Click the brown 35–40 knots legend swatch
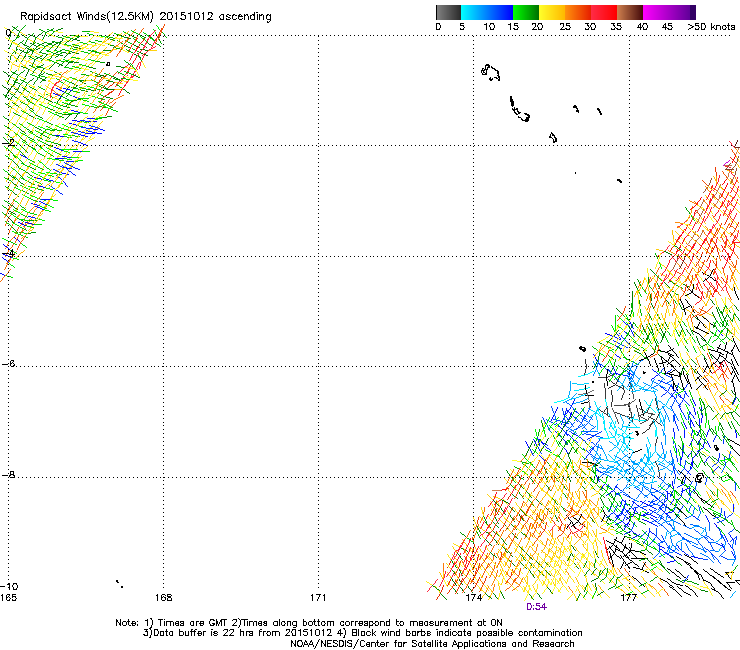 tap(630, 12)
